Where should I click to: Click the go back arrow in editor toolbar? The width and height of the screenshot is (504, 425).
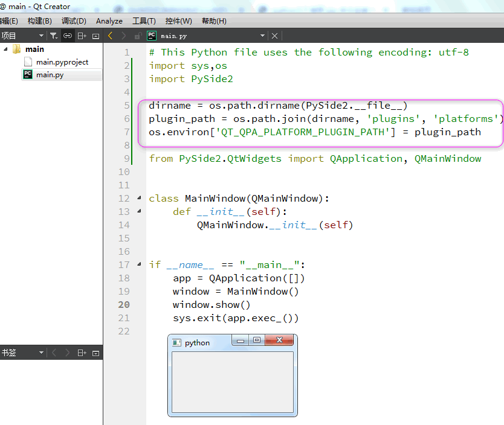coord(110,36)
